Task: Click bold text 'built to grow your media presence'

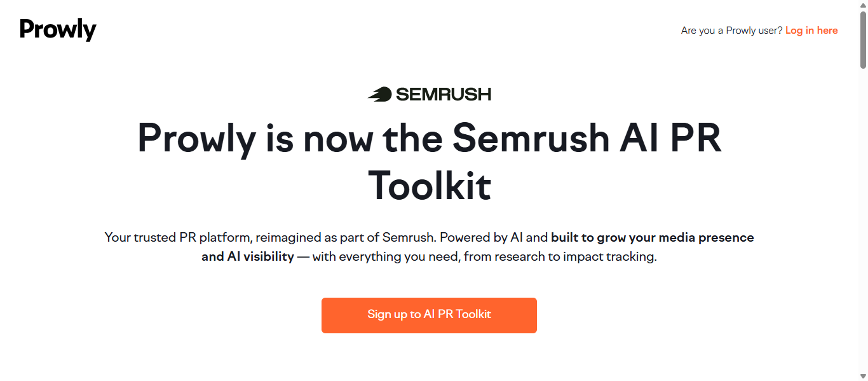Action: (652, 238)
